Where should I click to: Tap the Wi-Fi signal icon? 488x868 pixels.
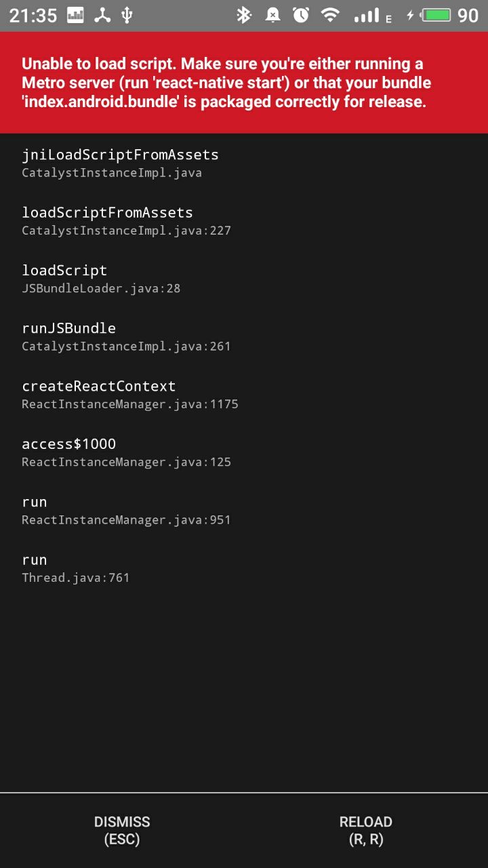(x=330, y=15)
